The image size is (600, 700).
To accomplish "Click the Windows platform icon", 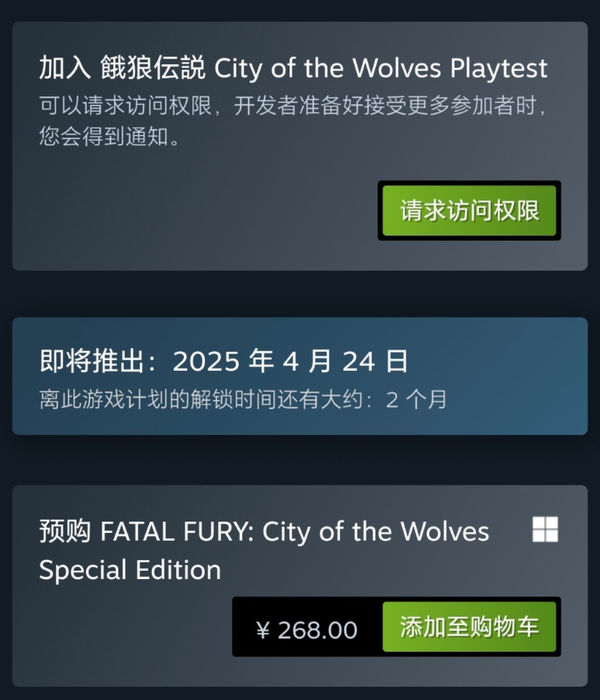I will click(x=545, y=529).
